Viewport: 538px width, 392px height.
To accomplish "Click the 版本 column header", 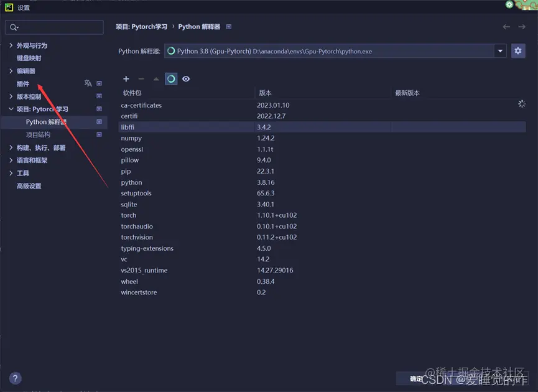I will (265, 93).
